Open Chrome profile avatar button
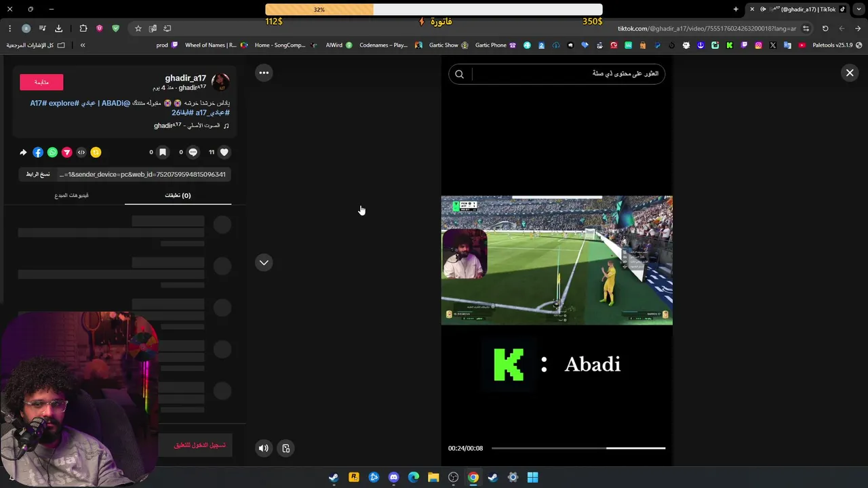868x488 pixels. (x=26, y=28)
